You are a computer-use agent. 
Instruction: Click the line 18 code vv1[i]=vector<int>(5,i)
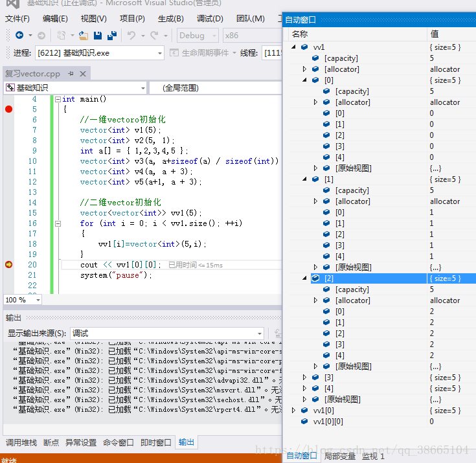click(152, 244)
